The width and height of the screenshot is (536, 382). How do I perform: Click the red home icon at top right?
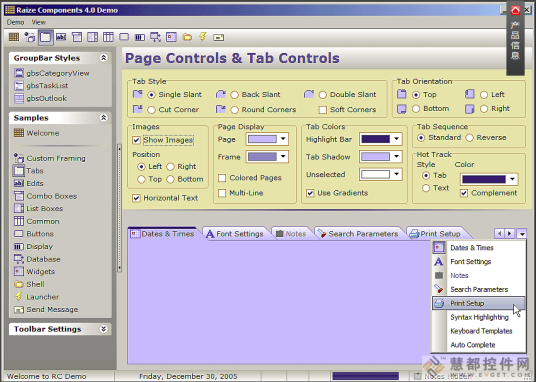(515, 10)
